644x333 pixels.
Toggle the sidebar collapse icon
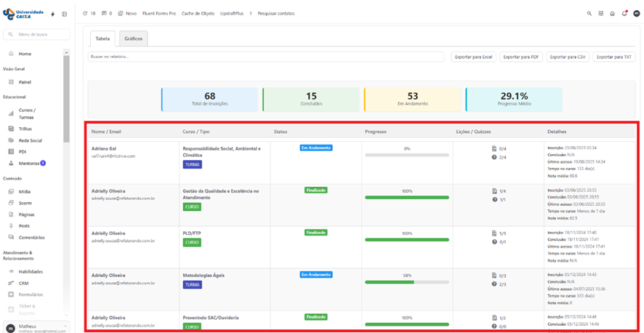(x=64, y=14)
